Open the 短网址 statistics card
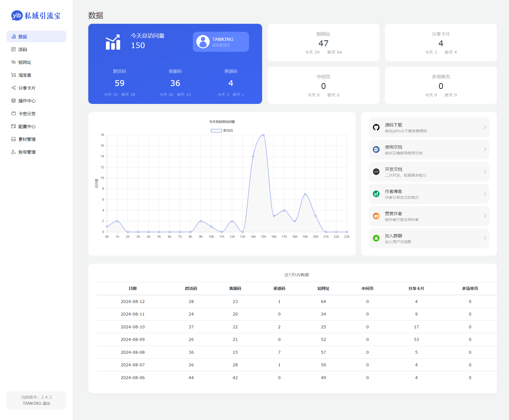The width and height of the screenshot is (509, 420). pyautogui.click(x=323, y=42)
